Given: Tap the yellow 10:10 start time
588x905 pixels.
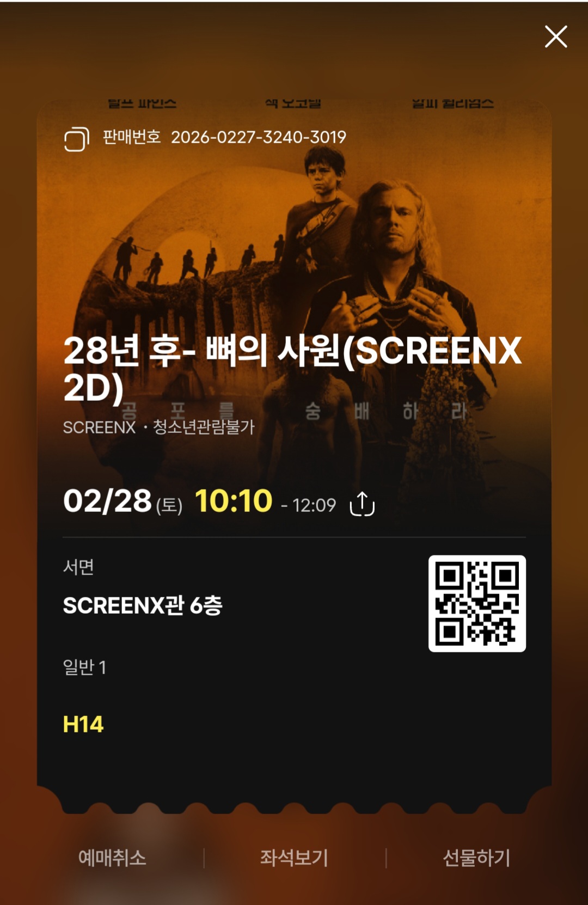Looking at the screenshot, I should (x=234, y=500).
